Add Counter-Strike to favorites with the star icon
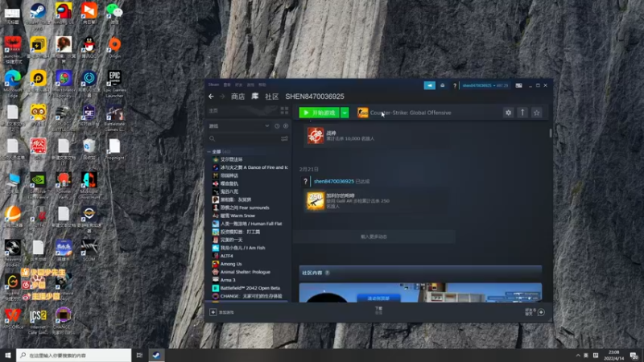644x362 pixels. [x=536, y=113]
